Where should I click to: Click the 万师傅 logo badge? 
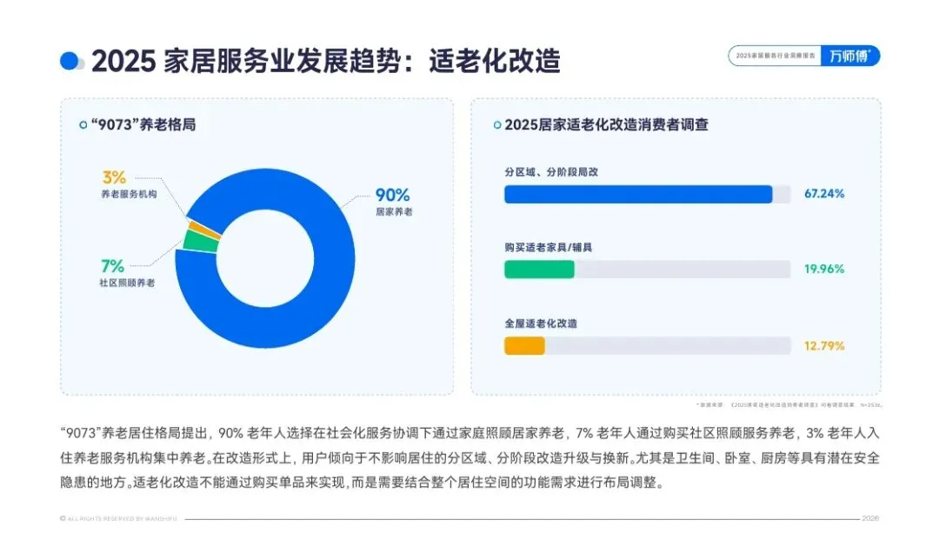pos(849,57)
